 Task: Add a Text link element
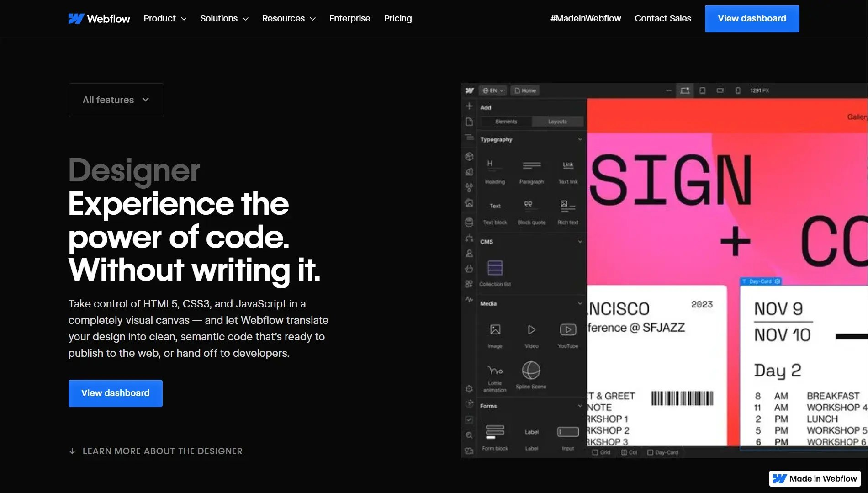568,172
